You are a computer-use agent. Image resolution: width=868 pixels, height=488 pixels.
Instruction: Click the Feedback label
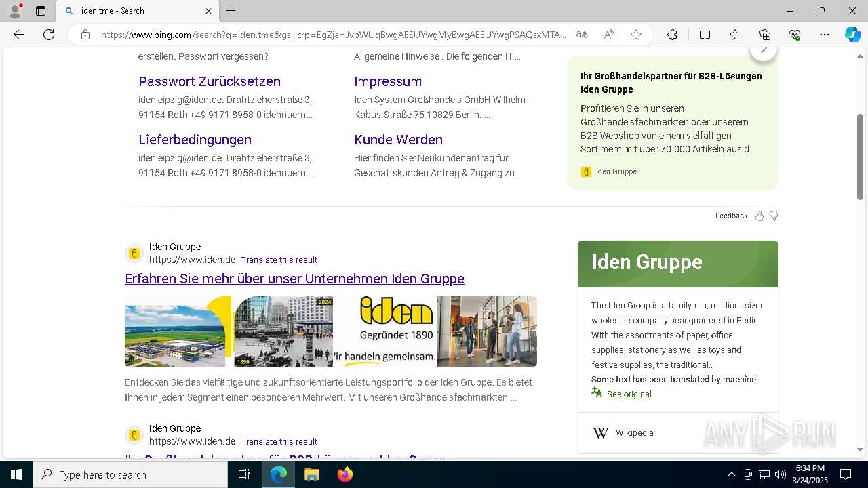pyautogui.click(x=731, y=216)
